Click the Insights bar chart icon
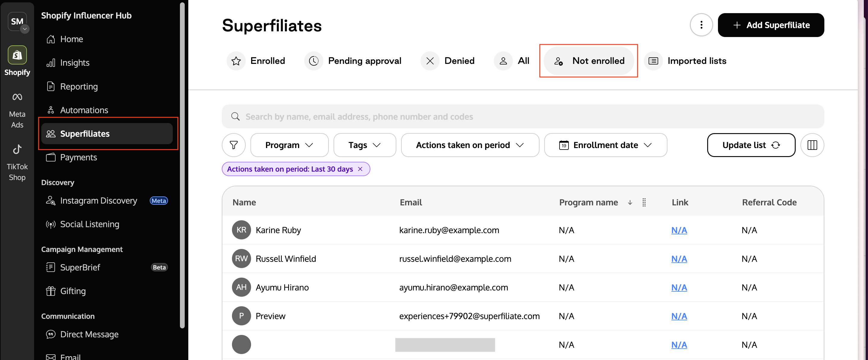This screenshot has height=360, width=868. (51, 63)
